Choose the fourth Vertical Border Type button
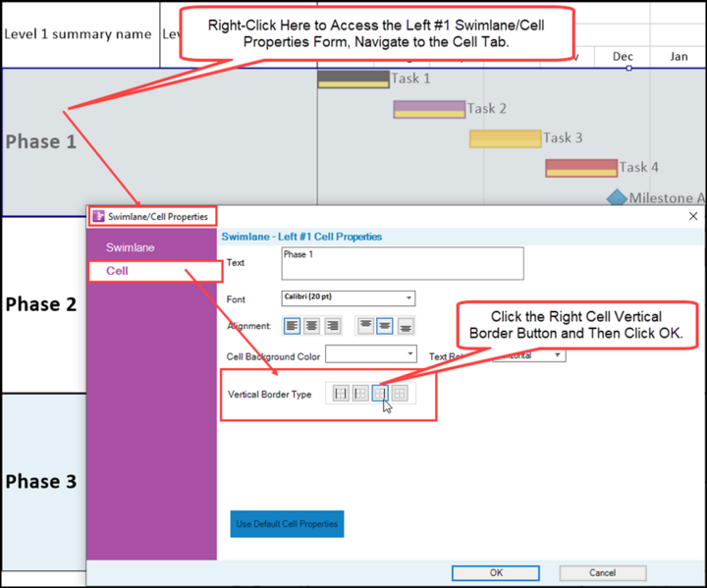The image size is (707, 588). pos(400,394)
